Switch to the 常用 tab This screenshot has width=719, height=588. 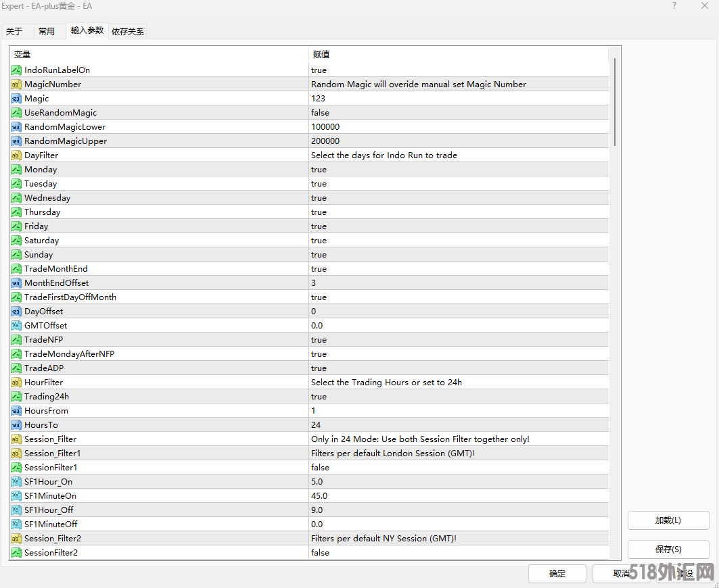(47, 31)
